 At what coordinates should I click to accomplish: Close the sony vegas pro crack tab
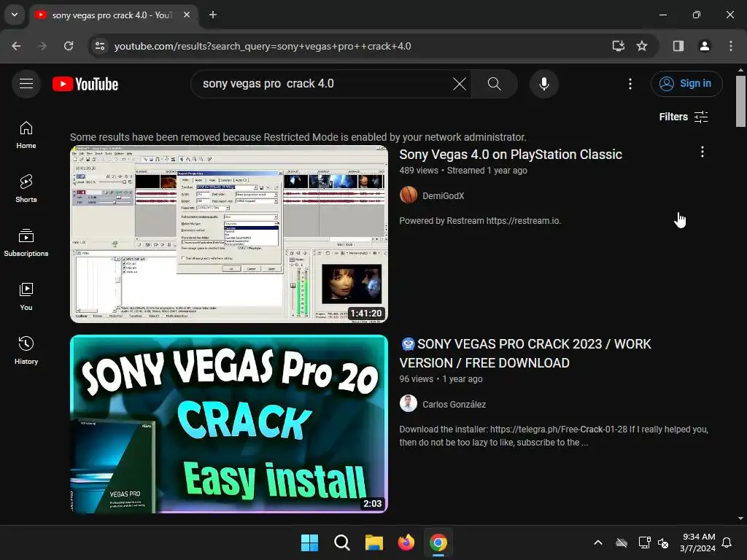pyautogui.click(x=187, y=15)
